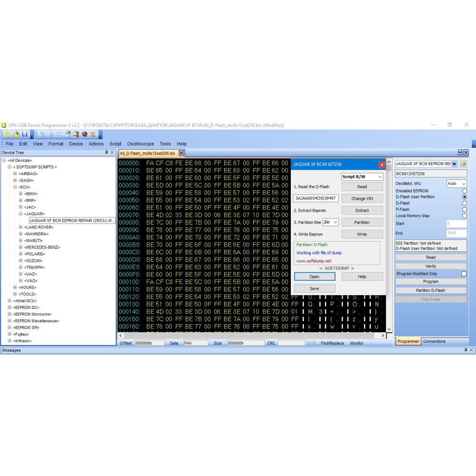Expand the MERCEDES-BENZ tree node

tap(20, 247)
